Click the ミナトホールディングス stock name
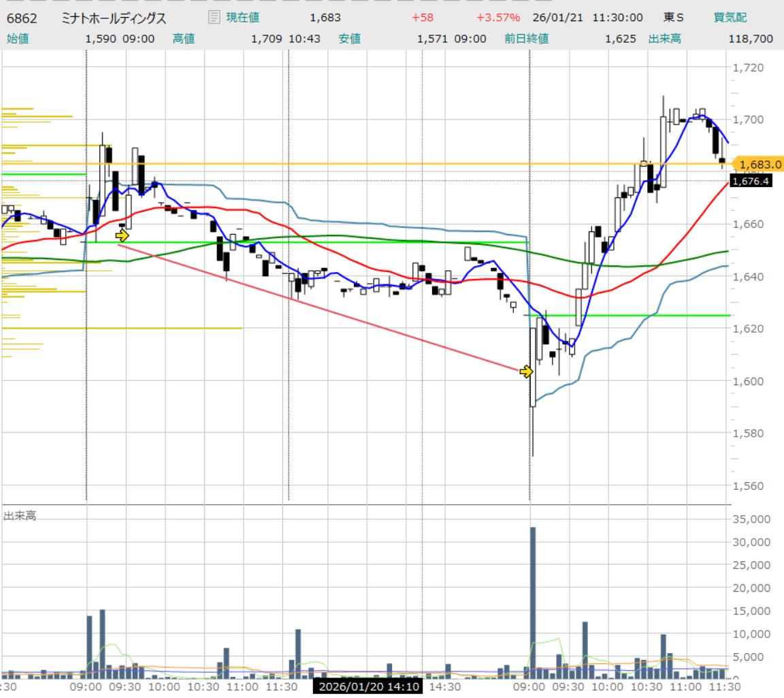Screen dimensions: 784x698 click(114, 18)
